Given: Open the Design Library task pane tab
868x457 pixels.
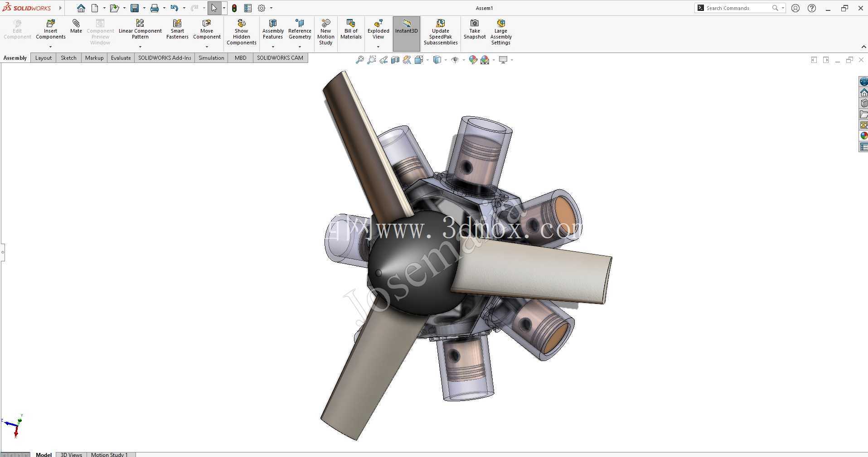Looking at the screenshot, I should click(864, 103).
